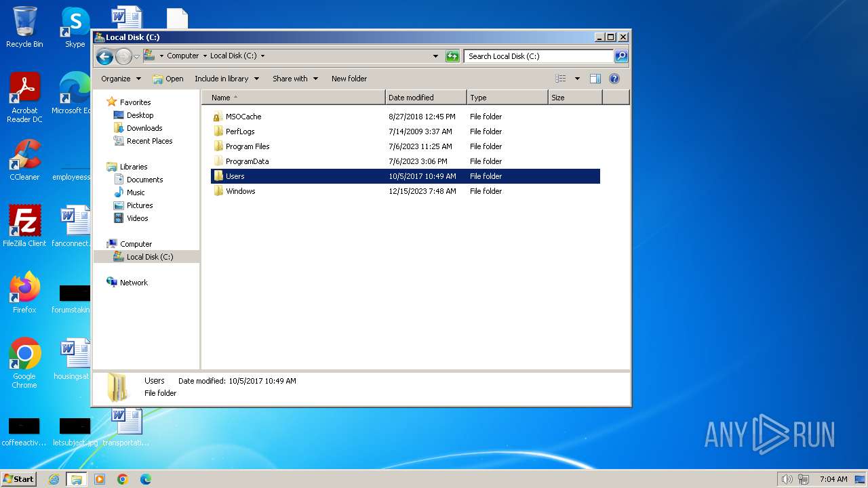Select the Skype desktop icon
868x488 pixels.
(75, 27)
